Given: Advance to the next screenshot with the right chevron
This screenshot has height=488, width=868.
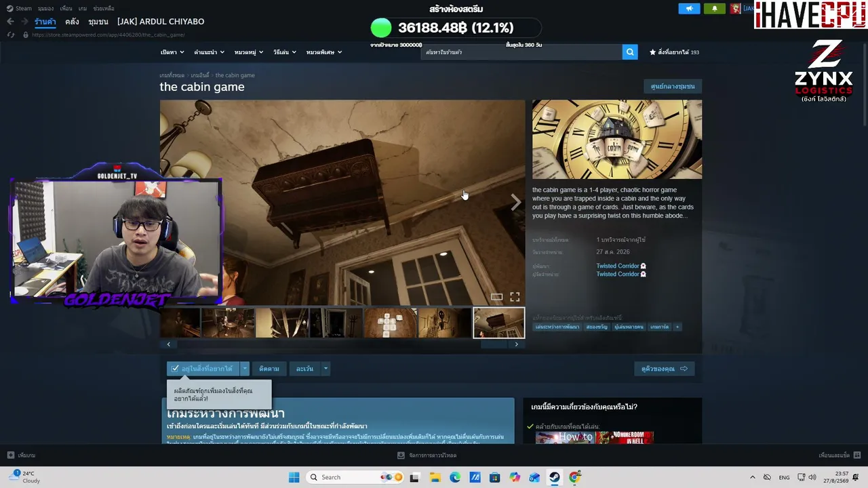Looking at the screenshot, I should point(515,202).
